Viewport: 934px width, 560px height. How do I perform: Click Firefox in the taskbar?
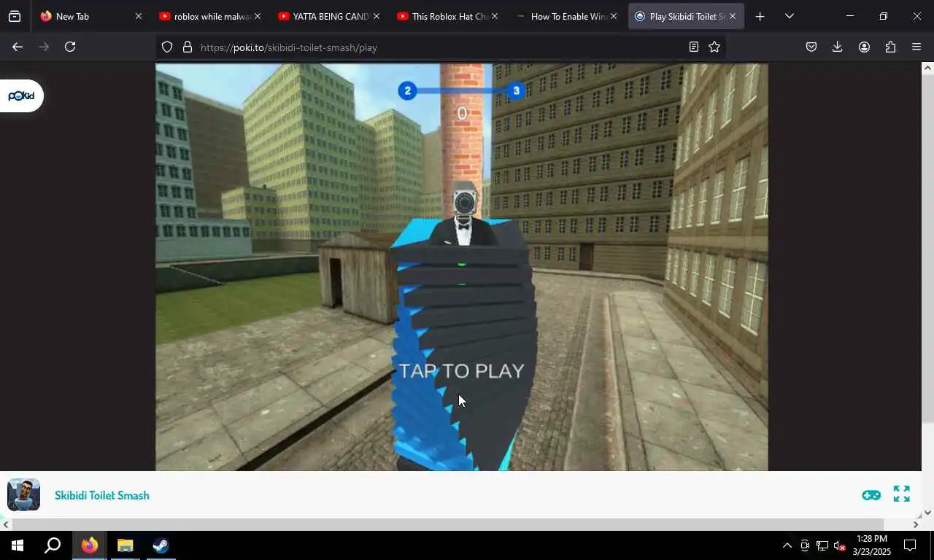click(x=90, y=545)
